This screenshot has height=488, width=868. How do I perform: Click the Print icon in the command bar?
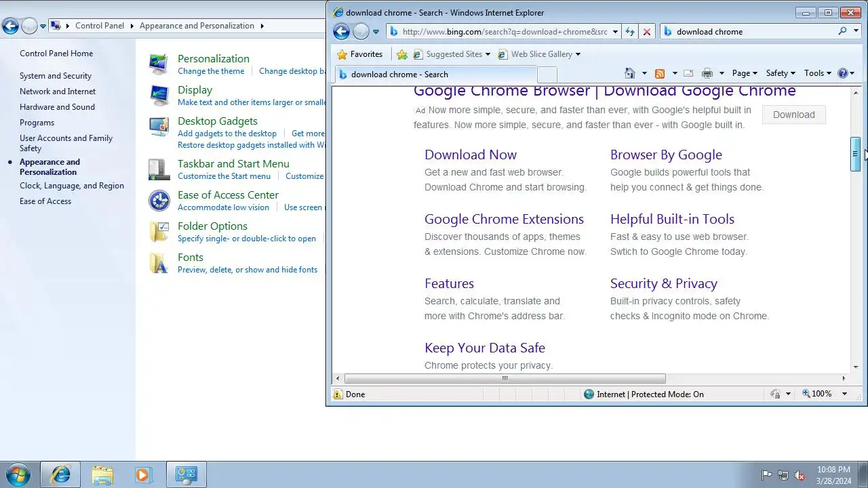[x=707, y=73]
